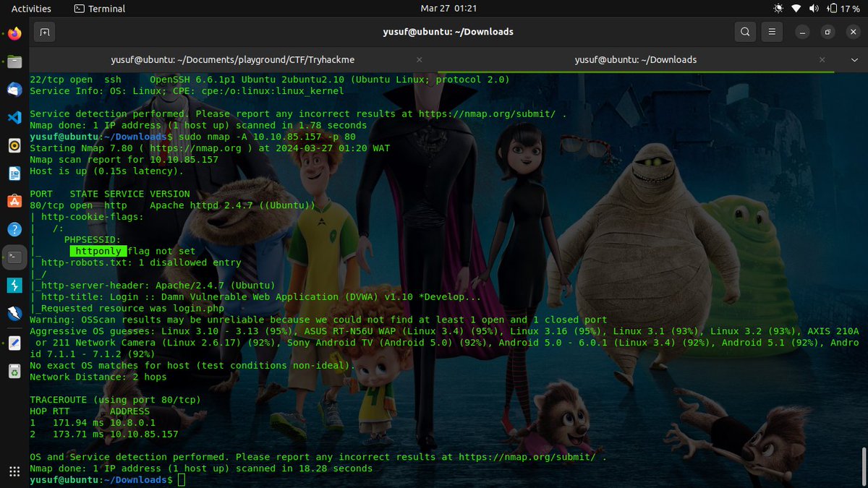Viewport: 868px width, 488px height.
Task: Click the brightness icon in top bar
Action: 778,9
